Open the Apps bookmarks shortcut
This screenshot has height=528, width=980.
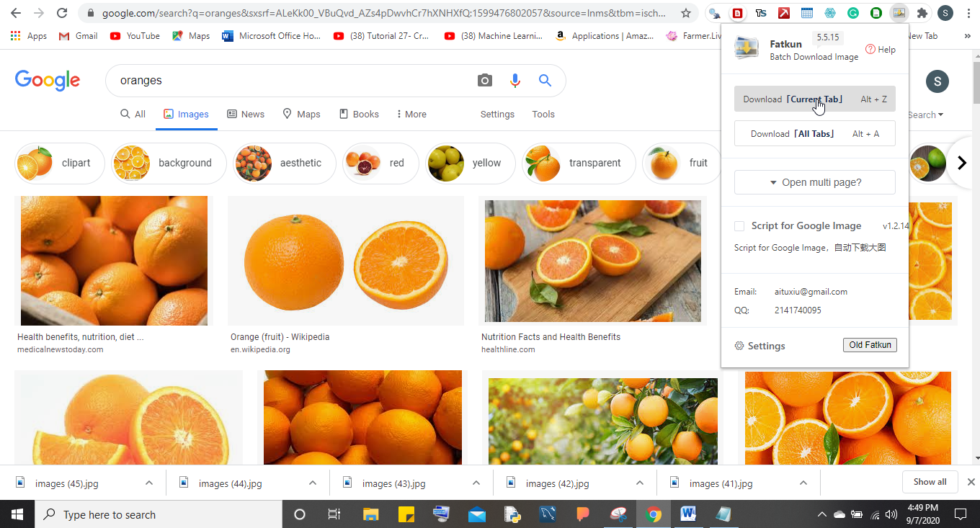click(30, 36)
